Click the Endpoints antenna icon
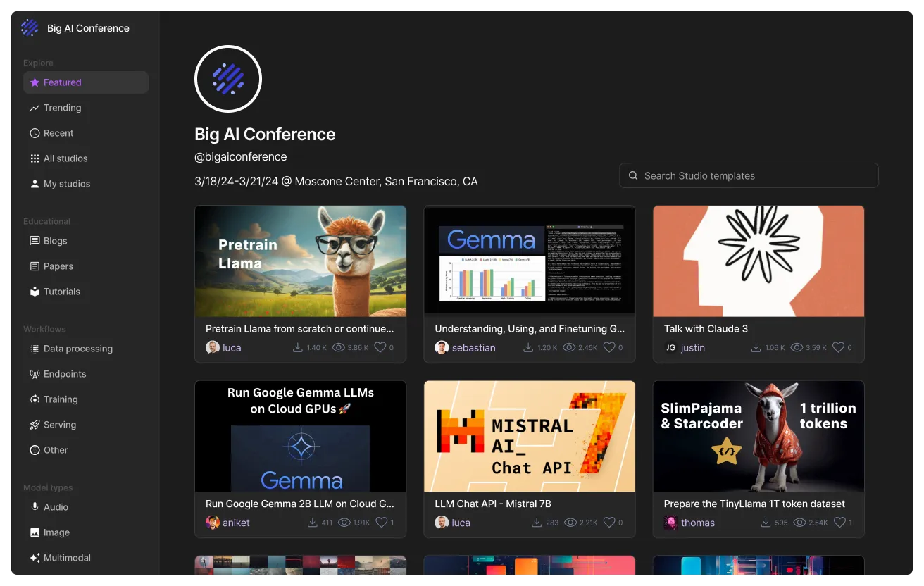This screenshot has width=924, height=586. (x=35, y=374)
